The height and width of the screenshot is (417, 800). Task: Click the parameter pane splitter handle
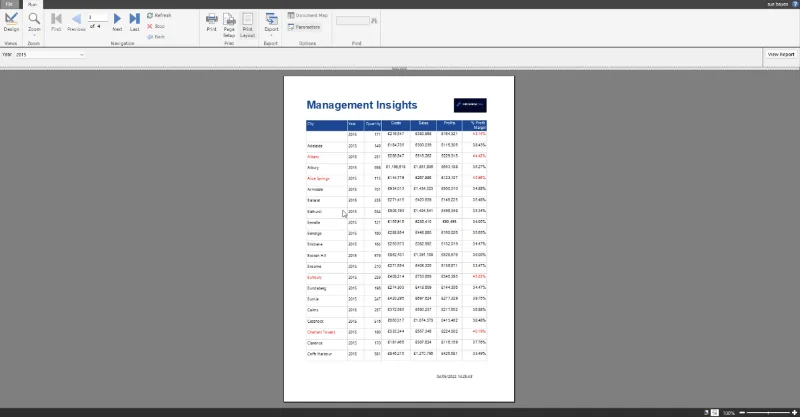pos(399,68)
